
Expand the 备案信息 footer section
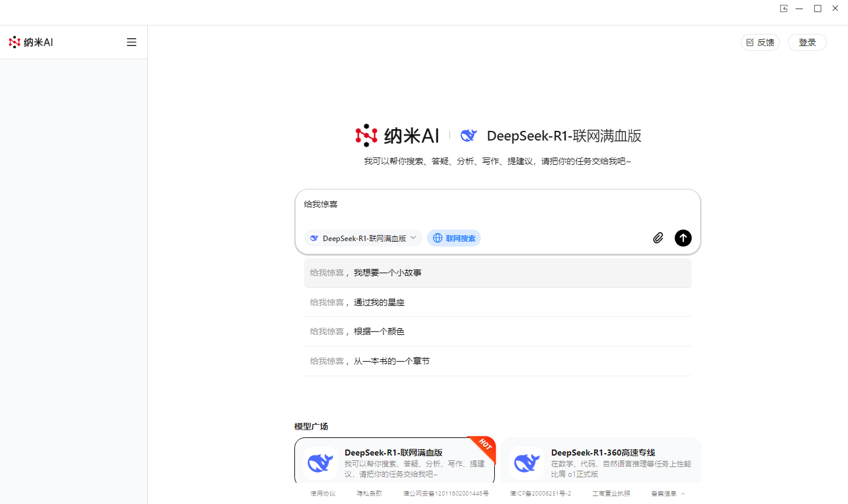coord(668,494)
